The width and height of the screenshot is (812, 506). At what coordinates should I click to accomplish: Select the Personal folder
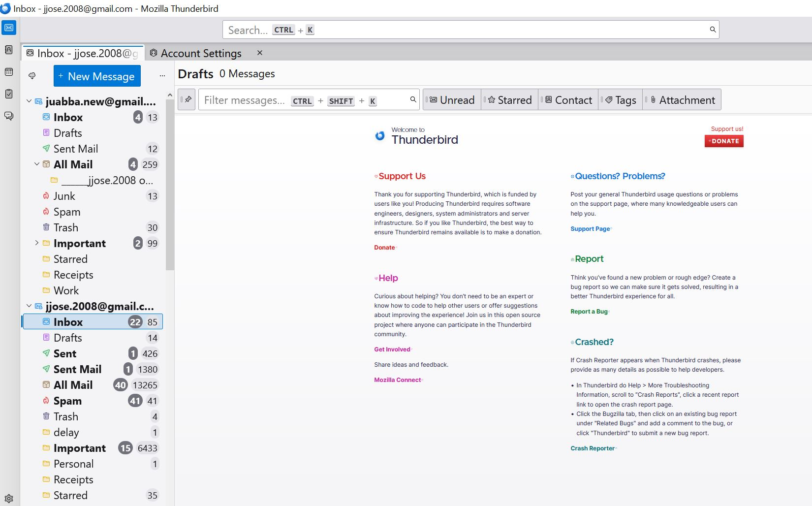(x=93, y=464)
